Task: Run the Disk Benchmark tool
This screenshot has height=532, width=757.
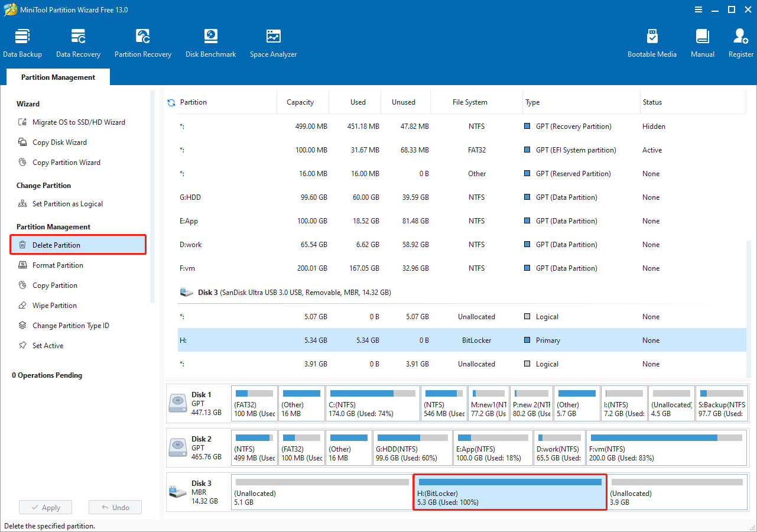Action: [x=210, y=41]
